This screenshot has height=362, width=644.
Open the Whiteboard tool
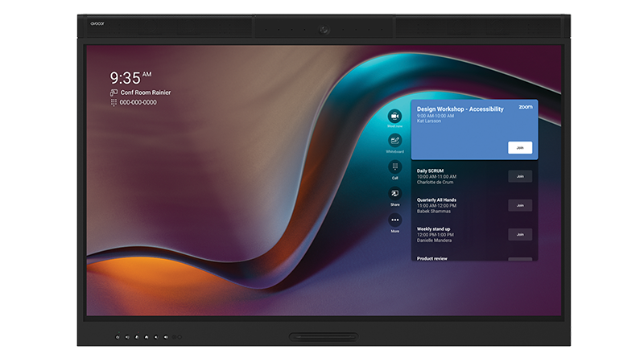[394, 141]
